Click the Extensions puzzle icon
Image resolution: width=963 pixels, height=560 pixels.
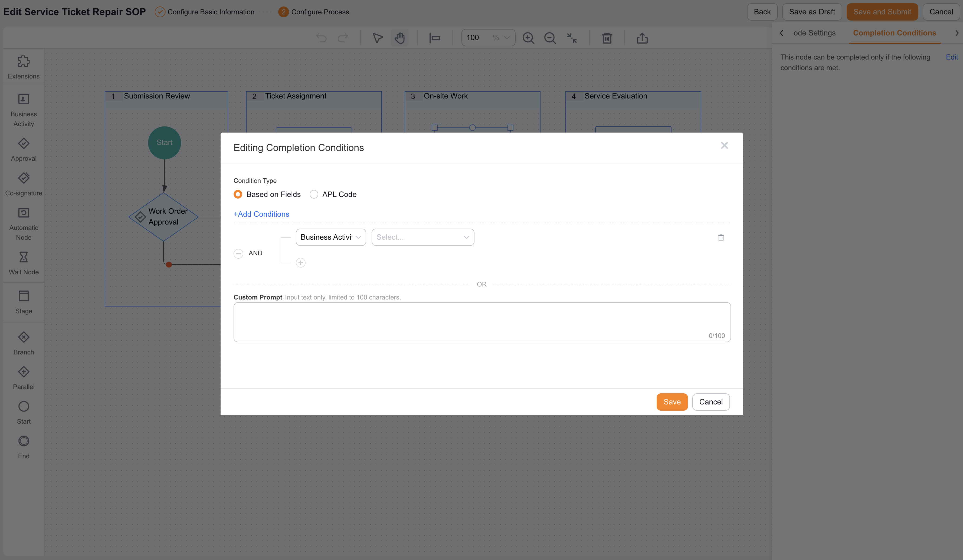tap(24, 61)
